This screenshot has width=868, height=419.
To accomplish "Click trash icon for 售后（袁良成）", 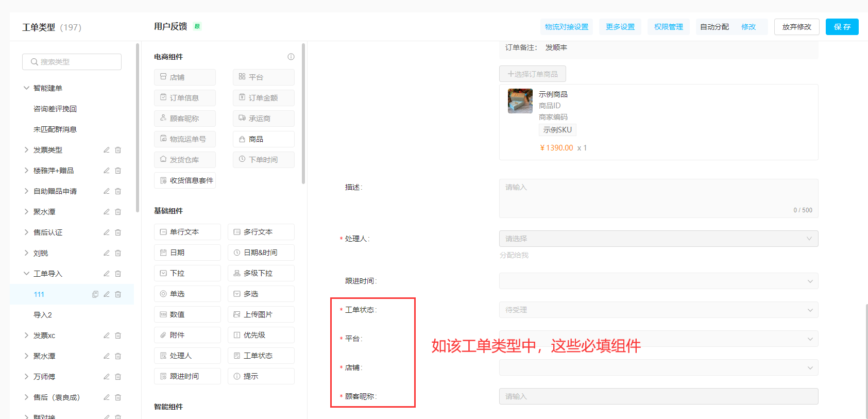I will (x=118, y=397).
